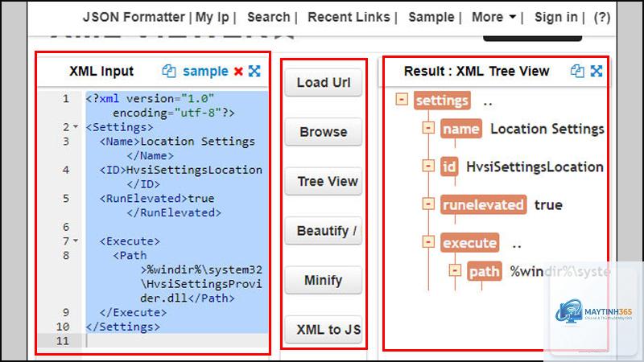The image size is (644, 362).
Task: Expand XML Input panel to fullscreen
Action: 254,71
